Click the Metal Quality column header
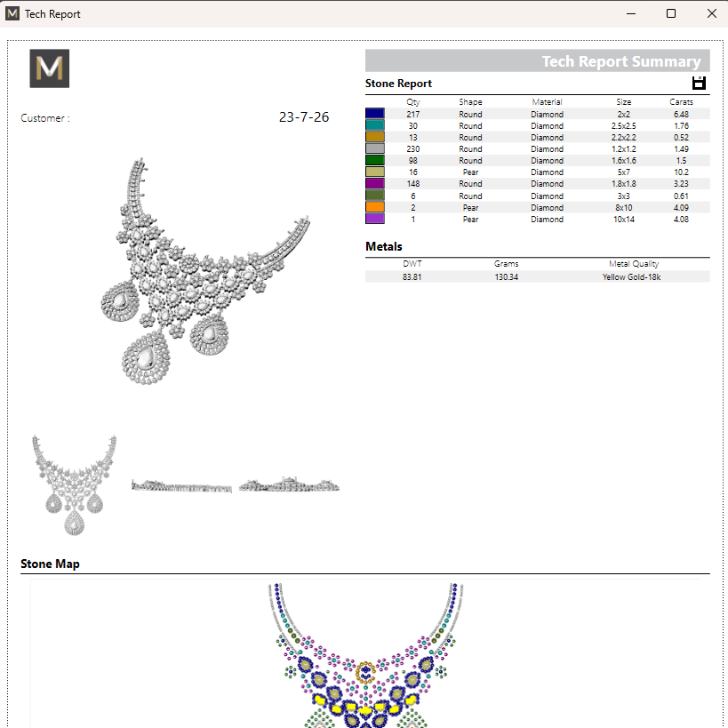This screenshot has height=728, width=728. coord(634,264)
